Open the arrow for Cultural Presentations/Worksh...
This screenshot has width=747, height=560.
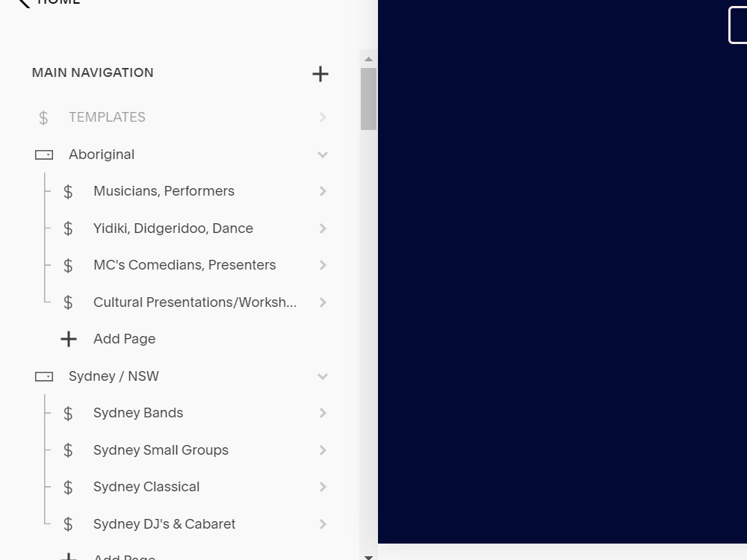[323, 302]
